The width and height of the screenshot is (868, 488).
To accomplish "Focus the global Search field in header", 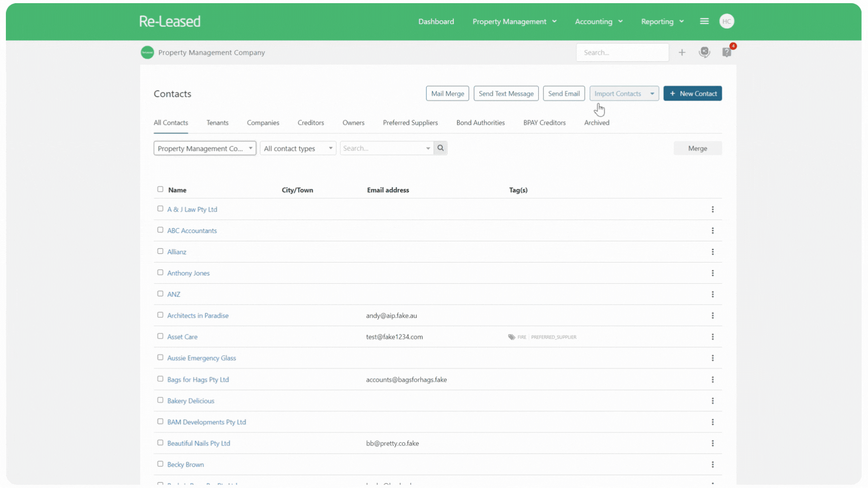I will (622, 52).
